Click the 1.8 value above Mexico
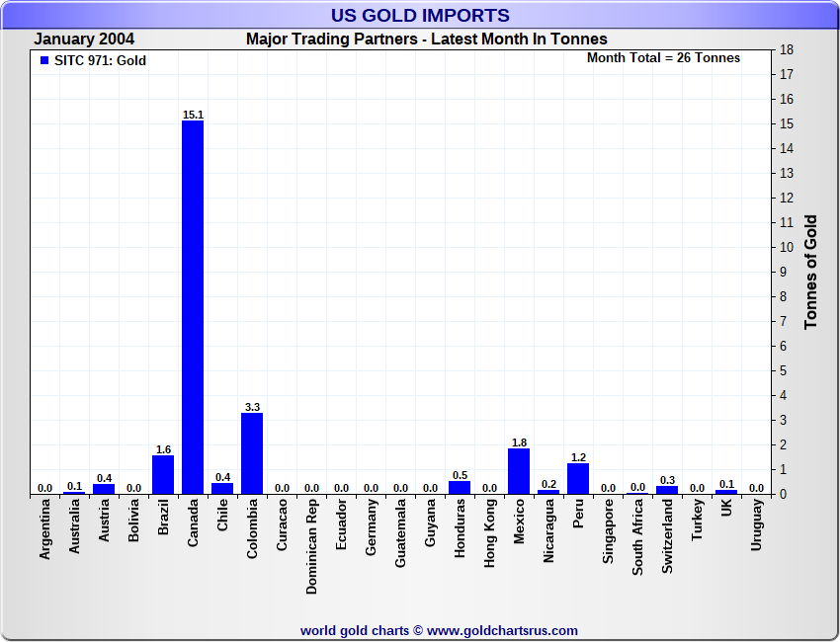840x642 pixels. click(519, 442)
